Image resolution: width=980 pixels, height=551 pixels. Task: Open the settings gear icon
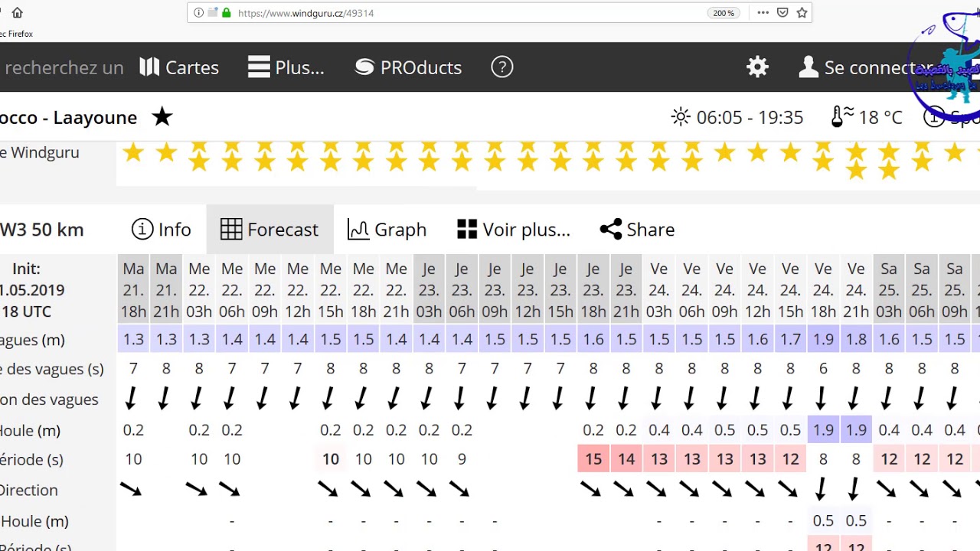pos(757,67)
